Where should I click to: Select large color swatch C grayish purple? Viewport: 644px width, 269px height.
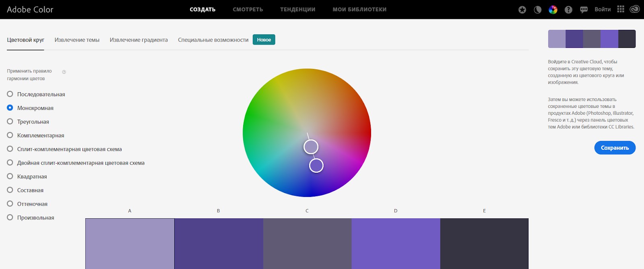click(x=308, y=244)
